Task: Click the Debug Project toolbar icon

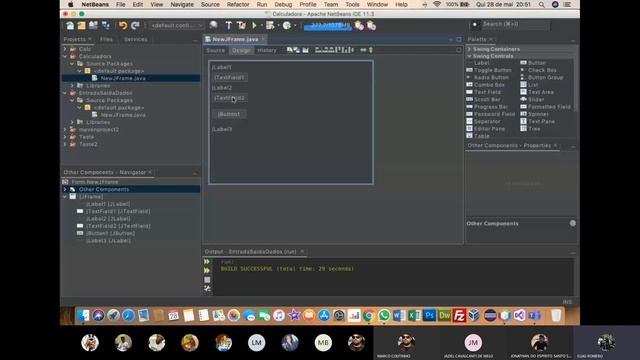Action: click(270, 26)
